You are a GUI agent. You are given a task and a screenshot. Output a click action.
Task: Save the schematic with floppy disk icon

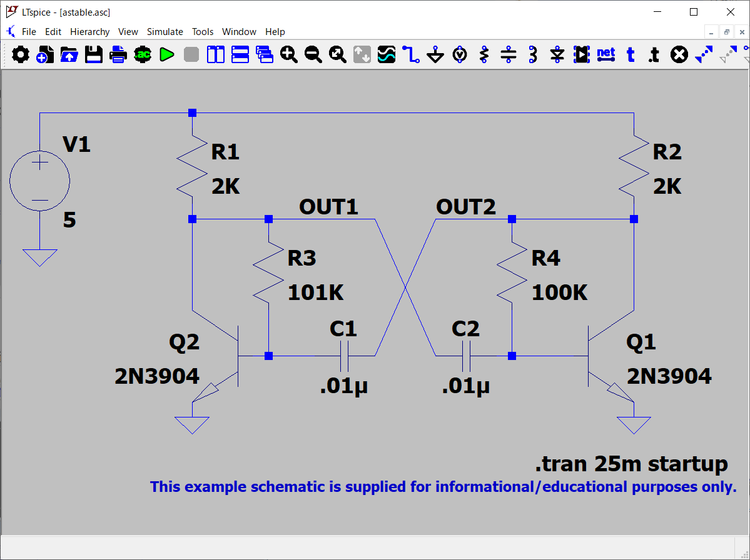pyautogui.click(x=94, y=55)
